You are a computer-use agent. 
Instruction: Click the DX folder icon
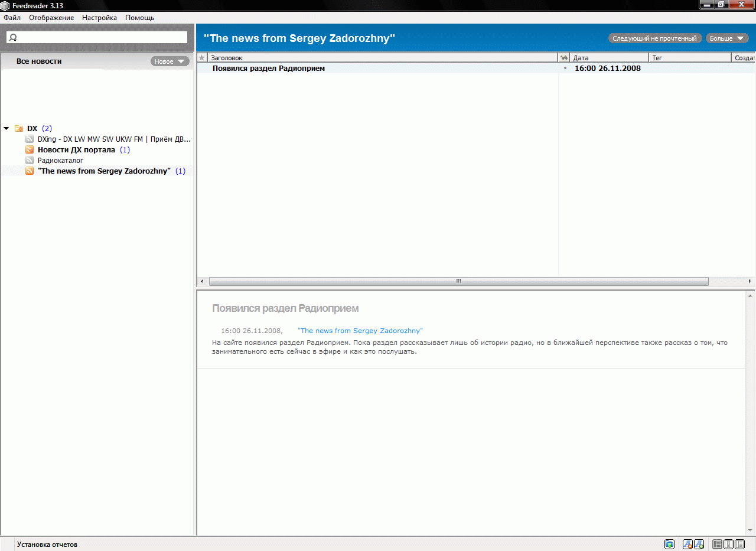point(19,128)
